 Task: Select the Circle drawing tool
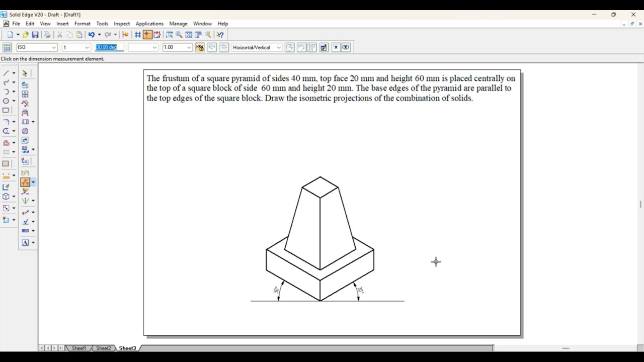[6, 101]
